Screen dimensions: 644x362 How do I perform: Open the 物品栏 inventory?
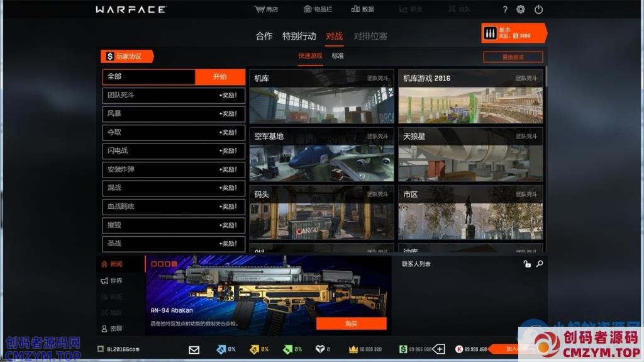[308, 9]
